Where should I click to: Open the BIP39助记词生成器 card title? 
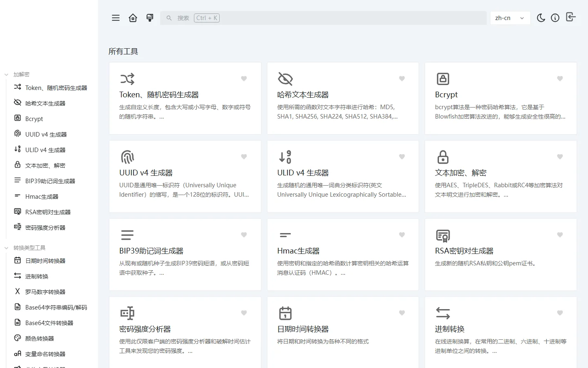click(151, 251)
